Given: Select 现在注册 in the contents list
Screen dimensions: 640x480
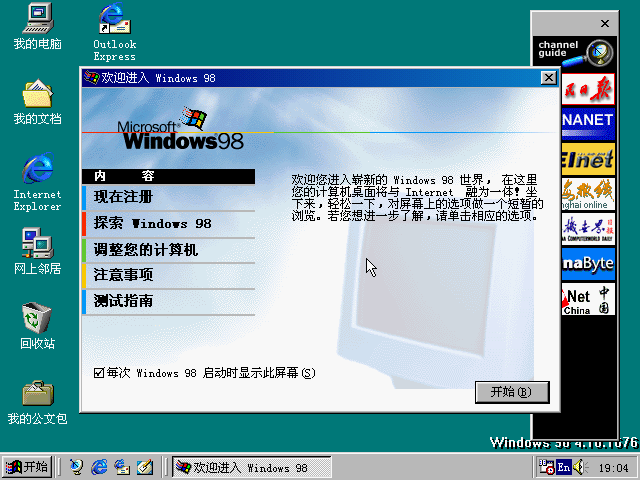Looking at the screenshot, I should point(169,198).
